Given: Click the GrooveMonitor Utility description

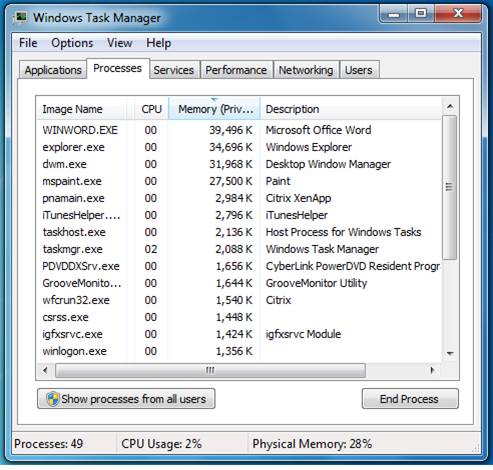Looking at the screenshot, I should [x=316, y=283].
